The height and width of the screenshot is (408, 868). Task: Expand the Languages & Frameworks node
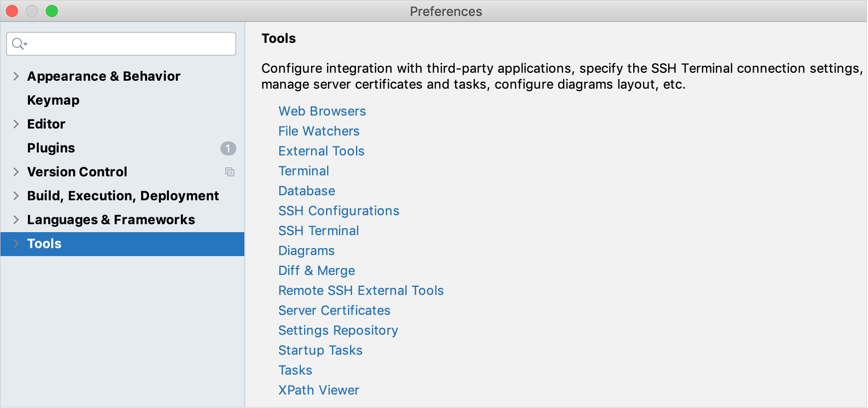pyautogui.click(x=16, y=220)
